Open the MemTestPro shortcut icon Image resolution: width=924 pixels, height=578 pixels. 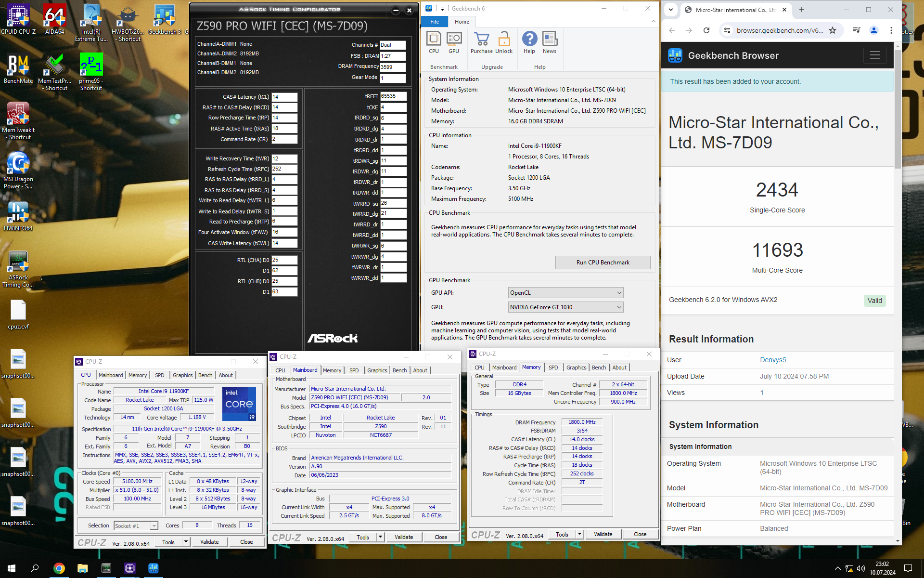[x=54, y=72]
